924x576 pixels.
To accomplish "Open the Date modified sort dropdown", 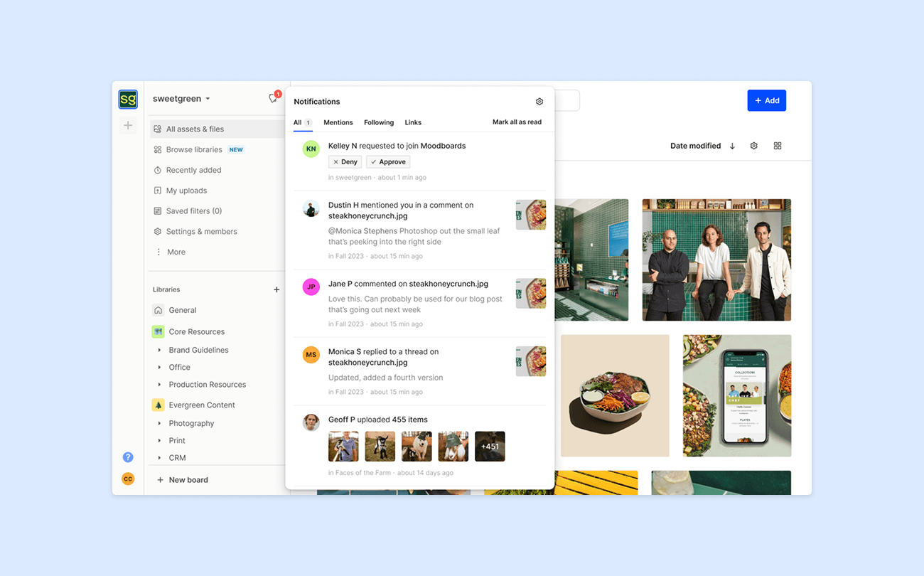I will (695, 146).
